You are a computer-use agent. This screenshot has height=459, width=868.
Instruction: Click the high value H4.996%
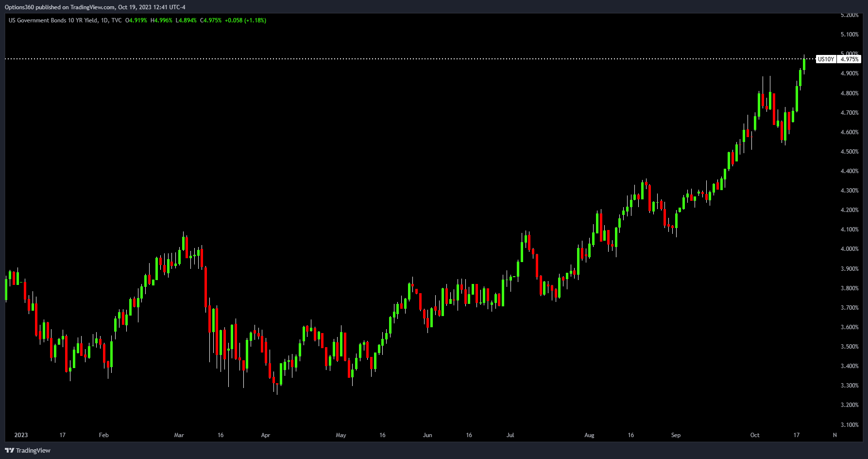pyautogui.click(x=161, y=20)
